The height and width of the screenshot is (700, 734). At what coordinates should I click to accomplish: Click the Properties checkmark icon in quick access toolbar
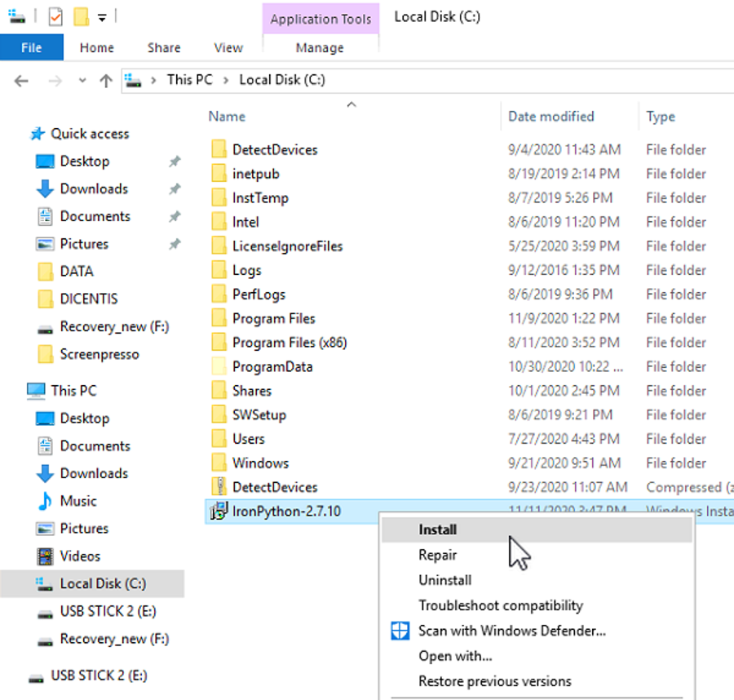(55, 17)
